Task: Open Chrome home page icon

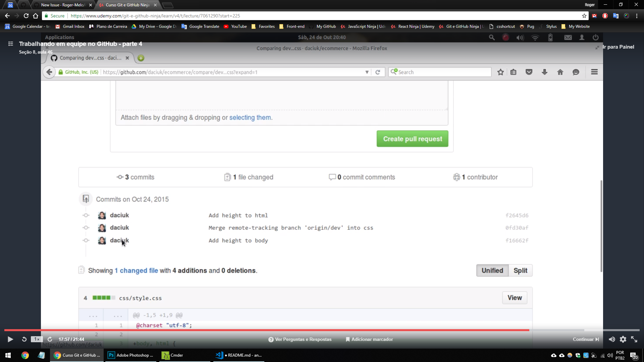Action: (36, 16)
